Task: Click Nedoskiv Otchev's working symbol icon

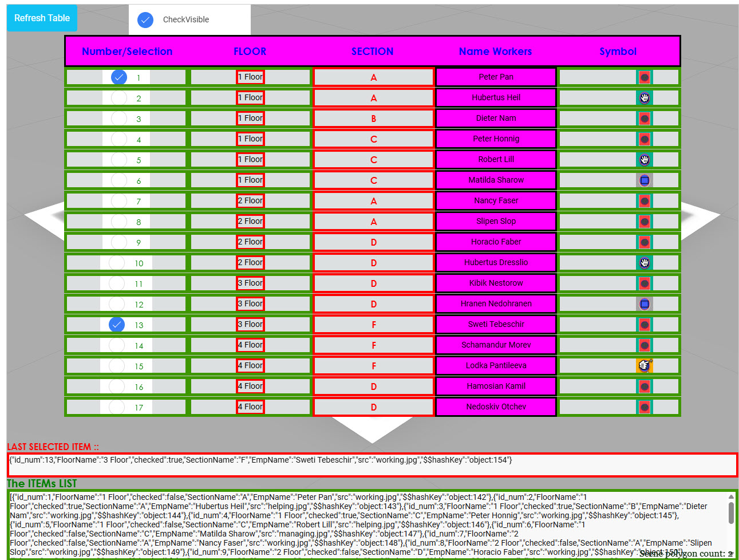Action: coord(645,407)
